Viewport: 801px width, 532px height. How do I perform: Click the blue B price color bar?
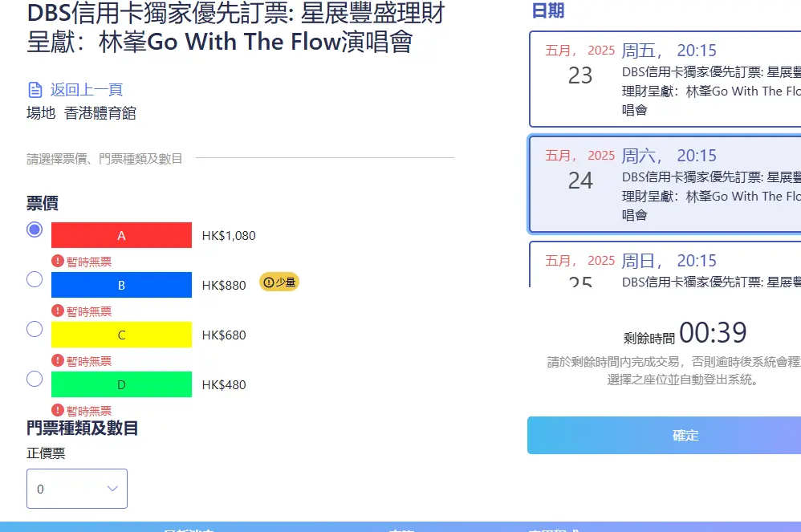121,285
